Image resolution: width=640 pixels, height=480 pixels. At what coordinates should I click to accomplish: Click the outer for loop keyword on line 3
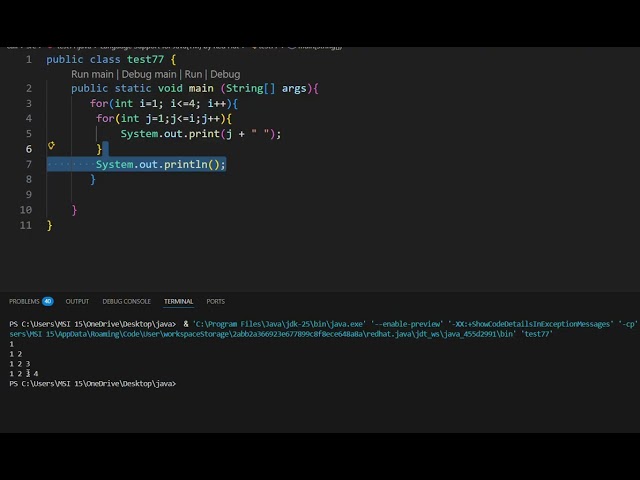(x=99, y=104)
